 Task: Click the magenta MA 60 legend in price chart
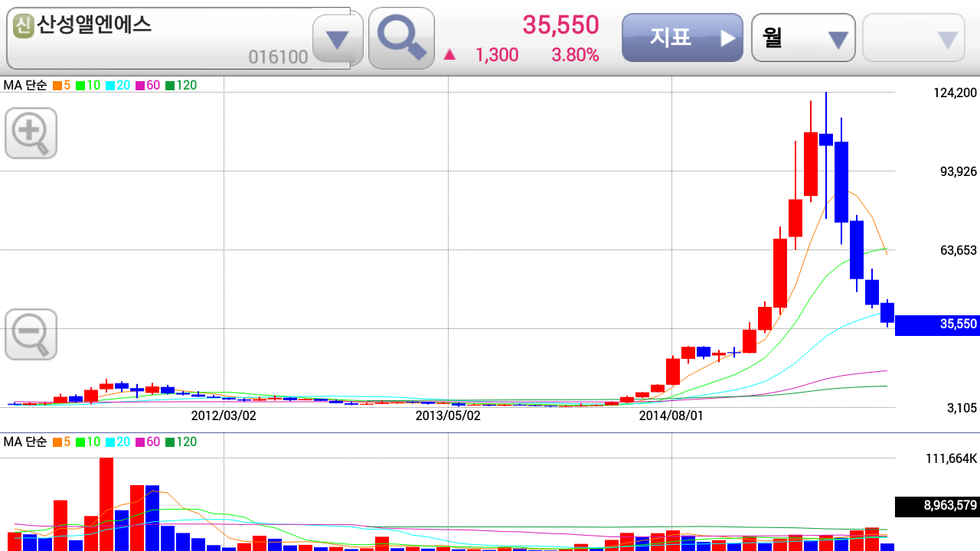point(148,85)
